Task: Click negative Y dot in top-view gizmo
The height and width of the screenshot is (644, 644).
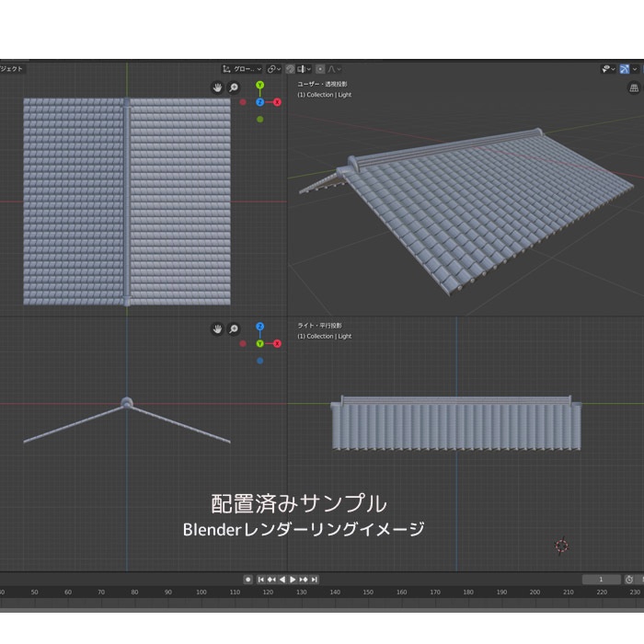Action: (x=260, y=120)
